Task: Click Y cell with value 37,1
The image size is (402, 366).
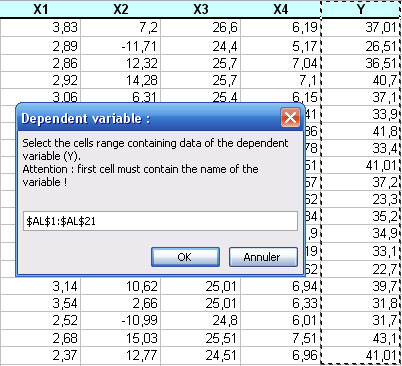Action: point(361,97)
